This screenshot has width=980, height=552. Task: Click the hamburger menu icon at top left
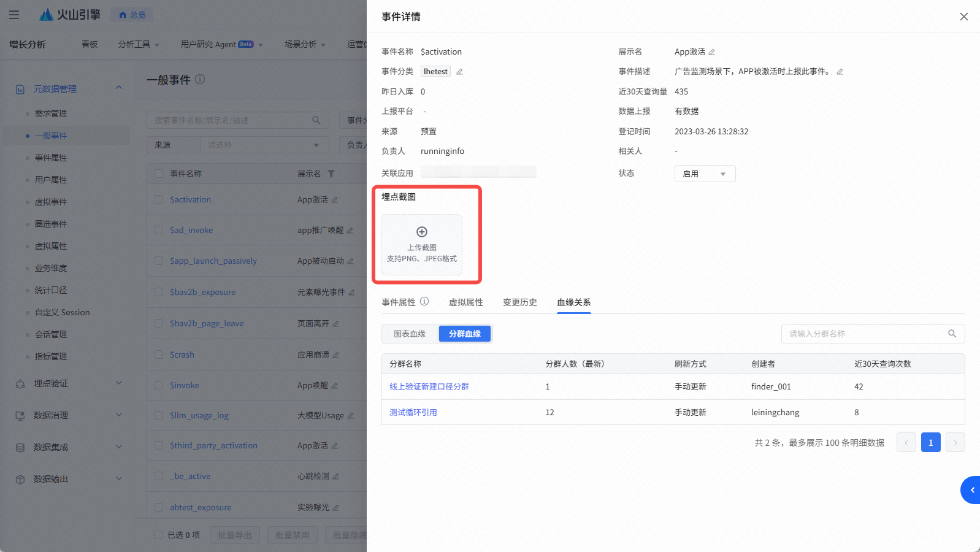14,15
